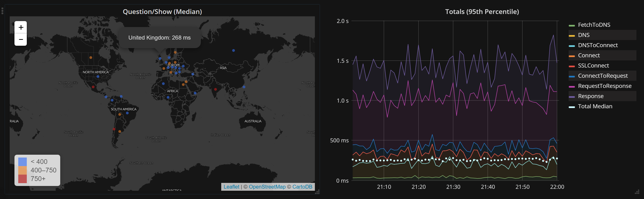
Task: Toggle the Connect series in legend
Action: tap(589, 55)
